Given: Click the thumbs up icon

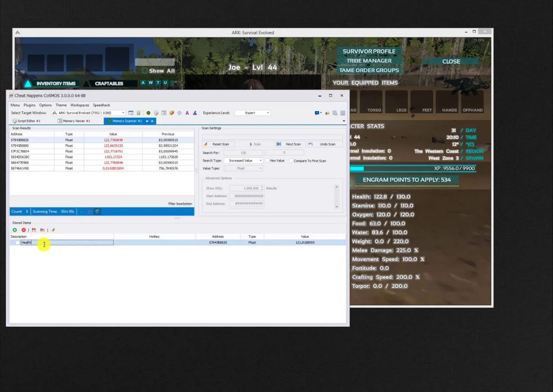Looking at the screenshot, I should coord(327,113).
